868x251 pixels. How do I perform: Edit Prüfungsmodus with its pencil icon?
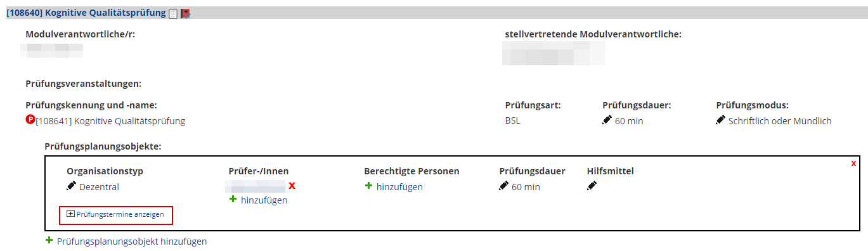(x=720, y=120)
